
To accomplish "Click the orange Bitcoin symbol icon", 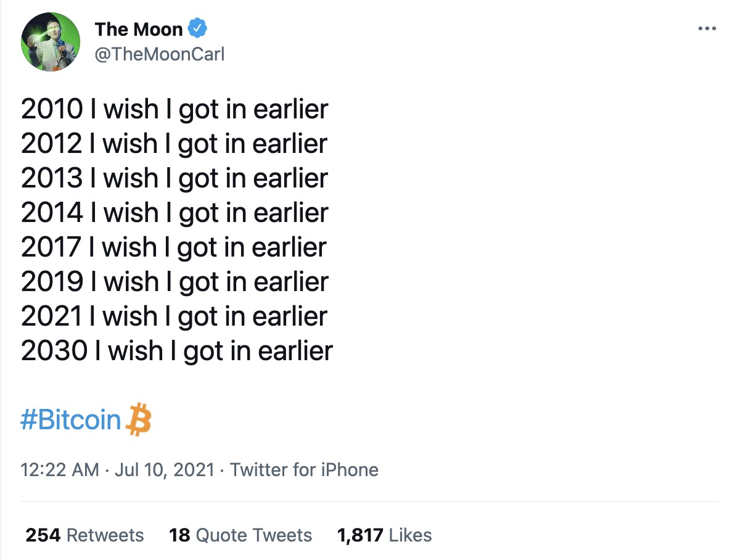I will [x=138, y=420].
